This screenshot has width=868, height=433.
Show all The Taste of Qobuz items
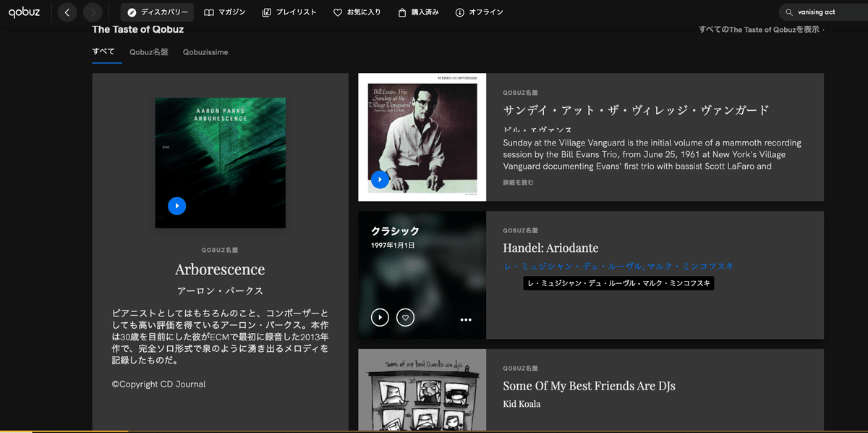(760, 30)
